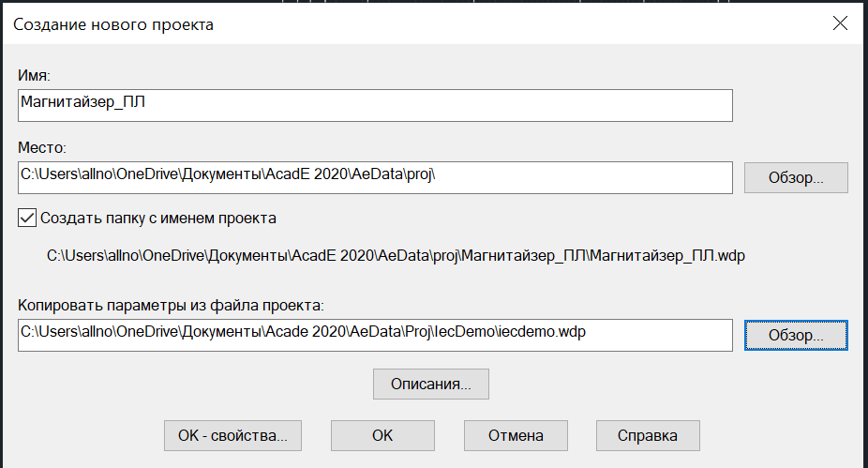Open the Описания button
Image resolution: width=868 pixels, height=468 pixels.
point(430,384)
